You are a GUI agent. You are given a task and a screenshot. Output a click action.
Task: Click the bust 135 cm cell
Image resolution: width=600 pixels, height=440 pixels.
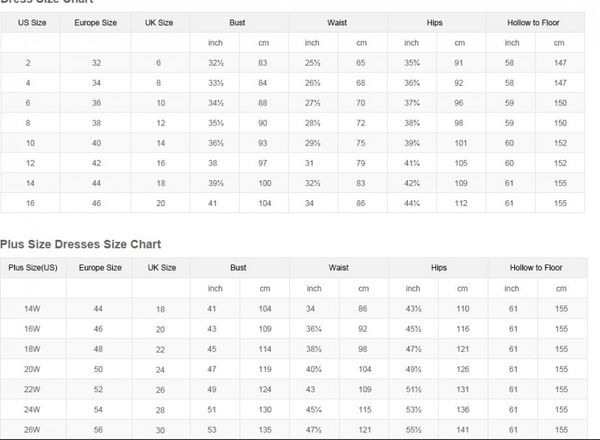click(x=264, y=431)
